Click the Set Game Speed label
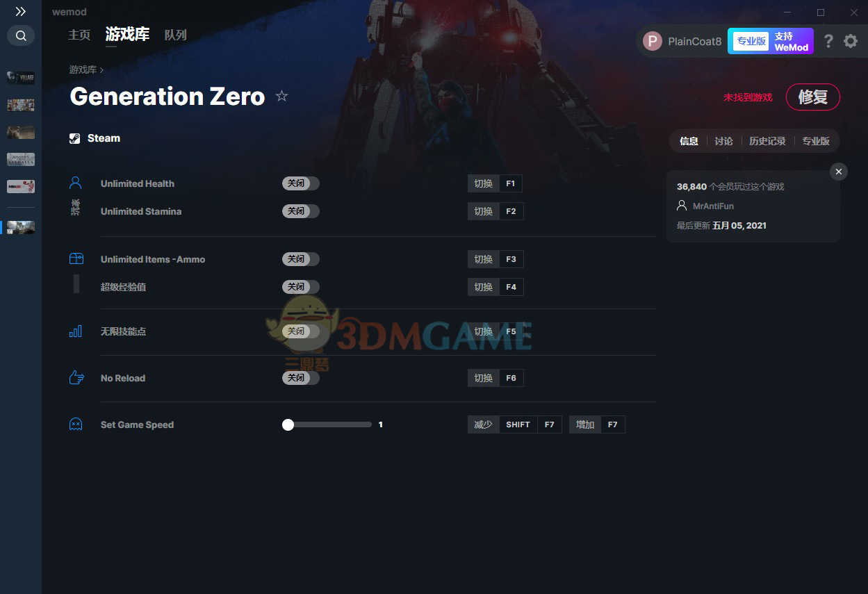The image size is (868, 594). [137, 424]
